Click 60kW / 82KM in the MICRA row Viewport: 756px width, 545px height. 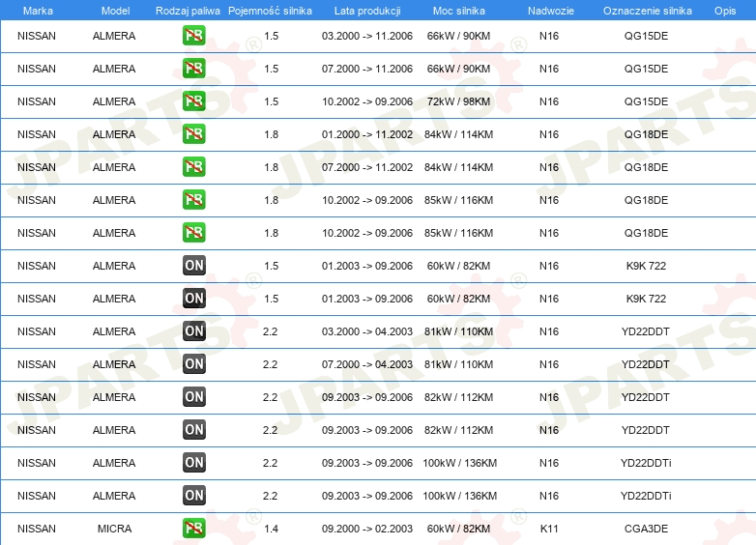(458, 529)
